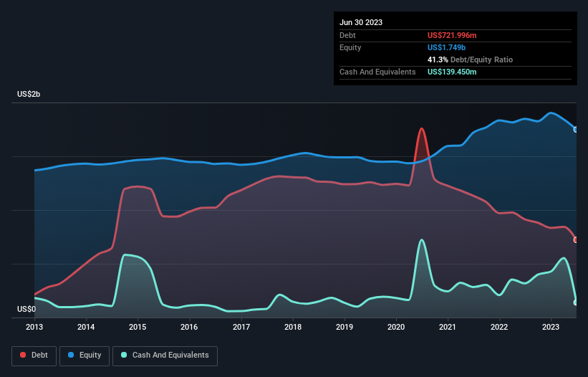Click the 2022 x-axis label
Image resolution: width=588 pixels, height=377 pixels.
click(499, 327)
